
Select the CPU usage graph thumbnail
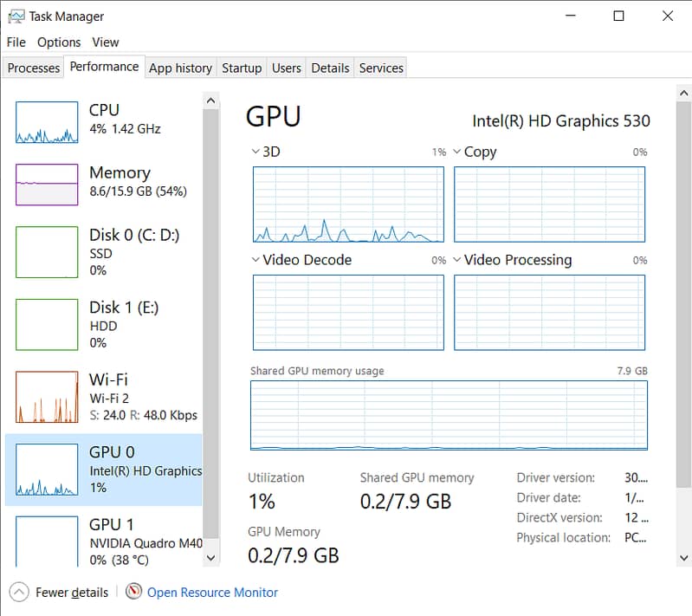(46, 122)
